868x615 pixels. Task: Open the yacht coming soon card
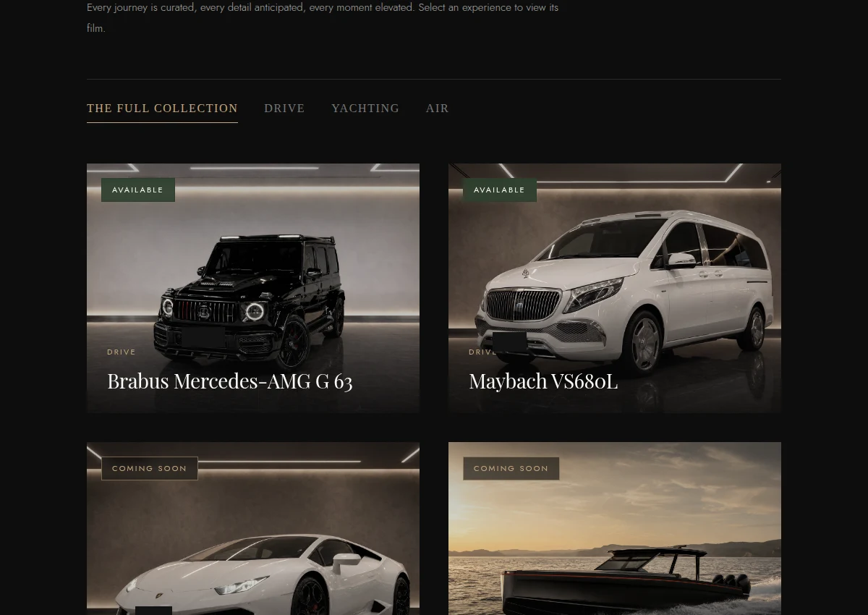(x=615, y=528)
